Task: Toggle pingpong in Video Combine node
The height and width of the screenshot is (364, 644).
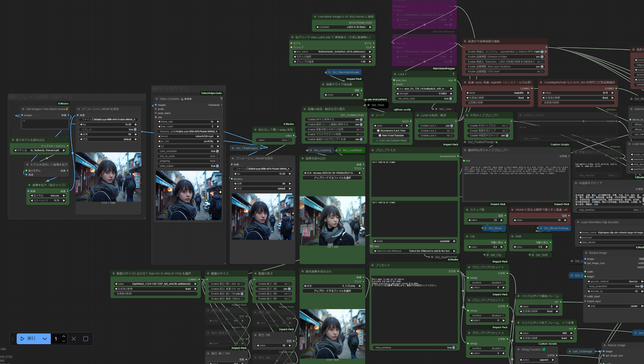Action: 217,161
